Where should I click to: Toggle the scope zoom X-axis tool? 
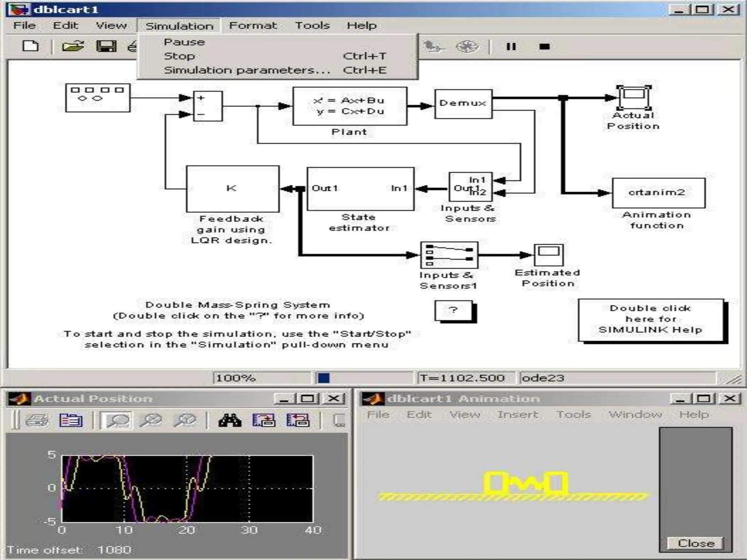pos(151,420)
